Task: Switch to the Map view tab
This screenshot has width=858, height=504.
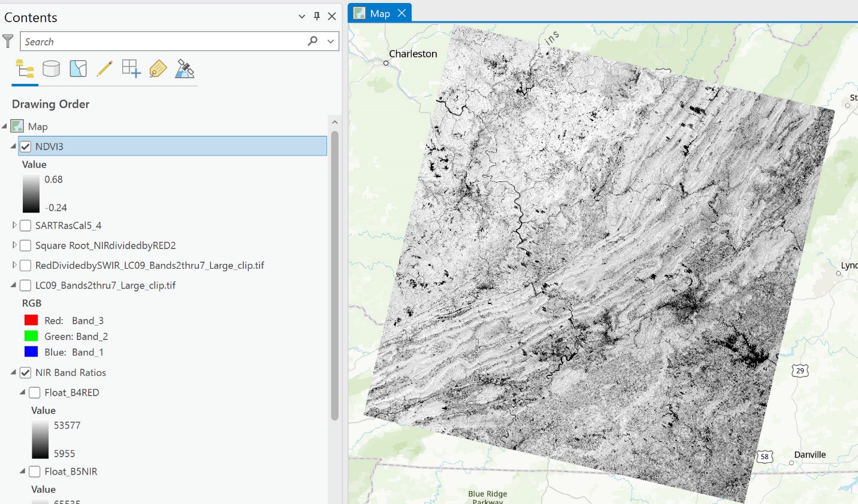Action: tap(380, 13)
